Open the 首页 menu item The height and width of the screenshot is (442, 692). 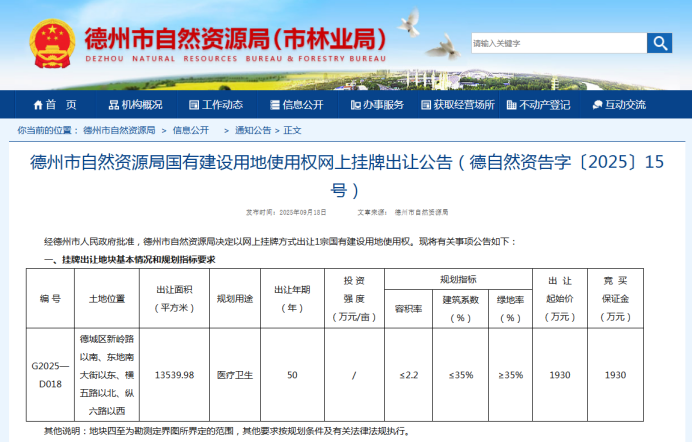coord(61,105)
